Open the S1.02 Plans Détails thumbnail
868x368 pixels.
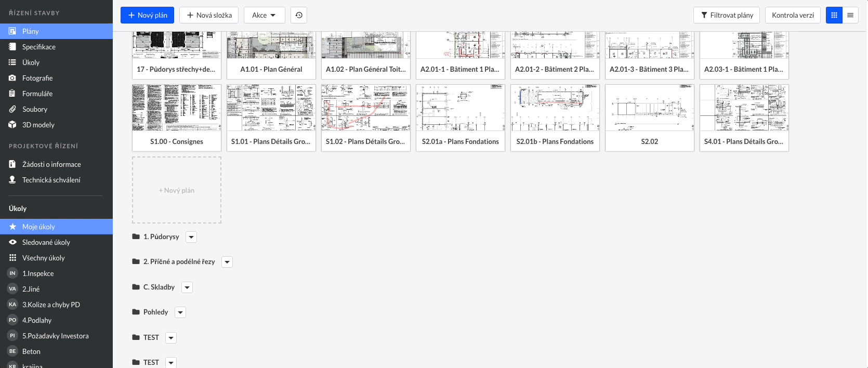coord(365,108)
